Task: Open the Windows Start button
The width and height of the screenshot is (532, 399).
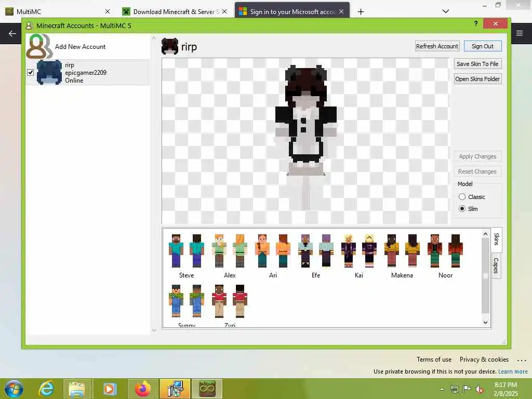Action: coord(14,389)
